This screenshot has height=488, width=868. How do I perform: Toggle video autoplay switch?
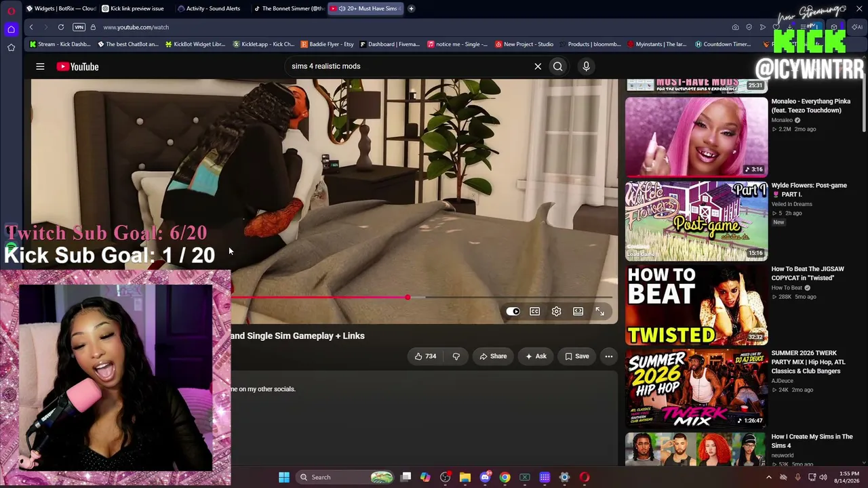(513, 312)
